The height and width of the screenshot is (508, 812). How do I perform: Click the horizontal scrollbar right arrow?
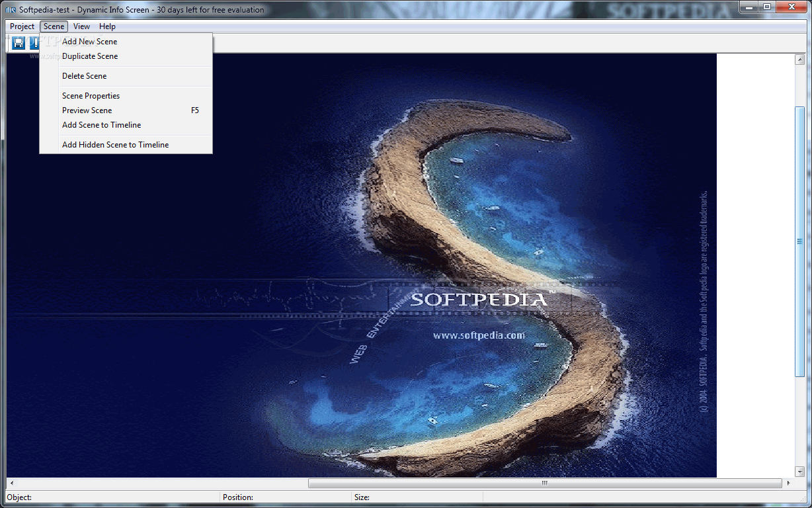pyautogui.click(x=788, y=484)
